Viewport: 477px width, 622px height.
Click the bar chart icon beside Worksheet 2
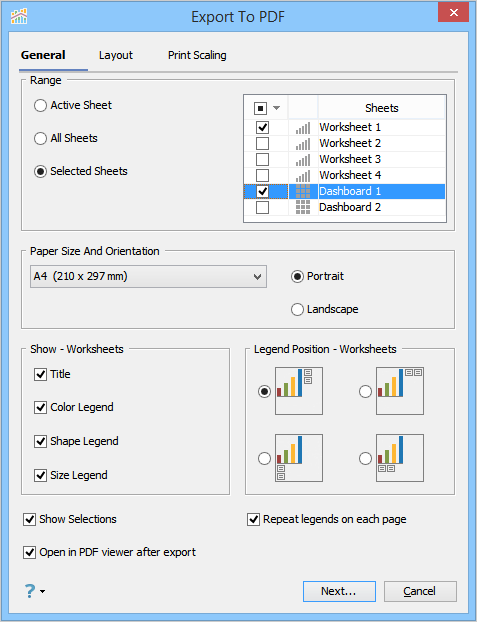[x=303, y=144]
